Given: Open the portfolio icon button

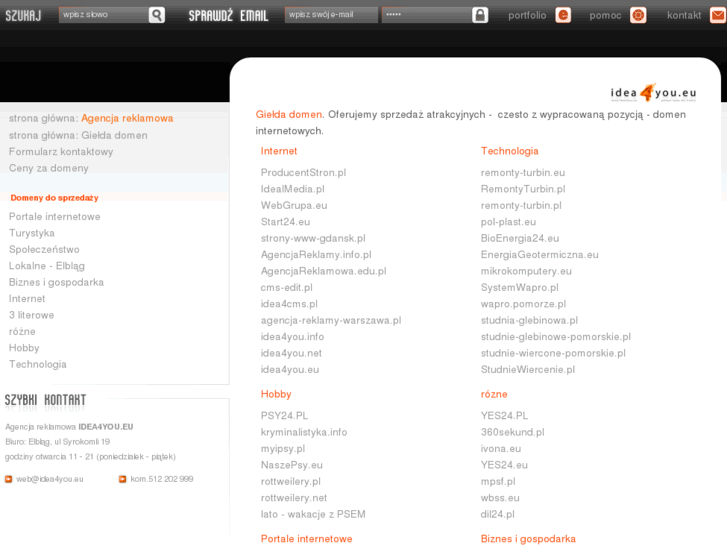Looking at the screenshot, I should click(x=563, y=15).
